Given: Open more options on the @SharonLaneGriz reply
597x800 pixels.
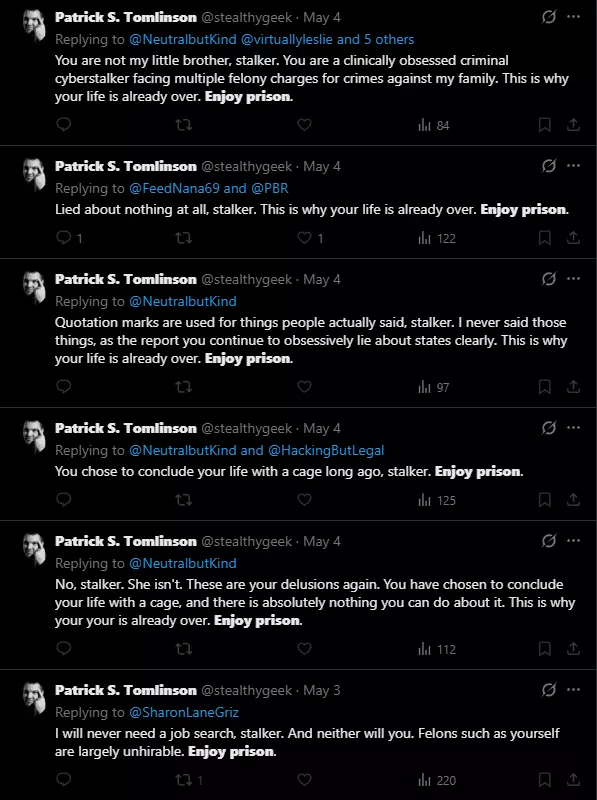Looking at the screenshot, I should 574,690.
